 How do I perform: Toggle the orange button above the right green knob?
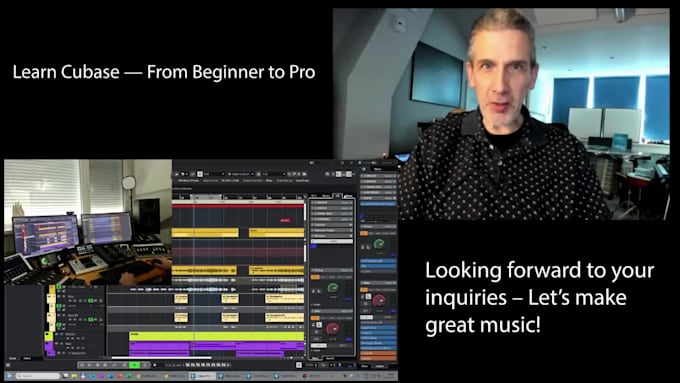pos(364,233)
